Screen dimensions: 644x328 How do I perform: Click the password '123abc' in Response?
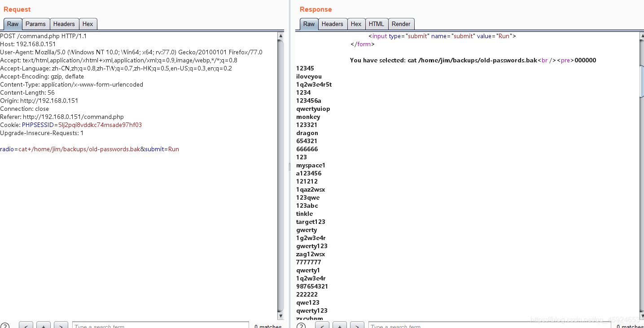tap(307, 206)
